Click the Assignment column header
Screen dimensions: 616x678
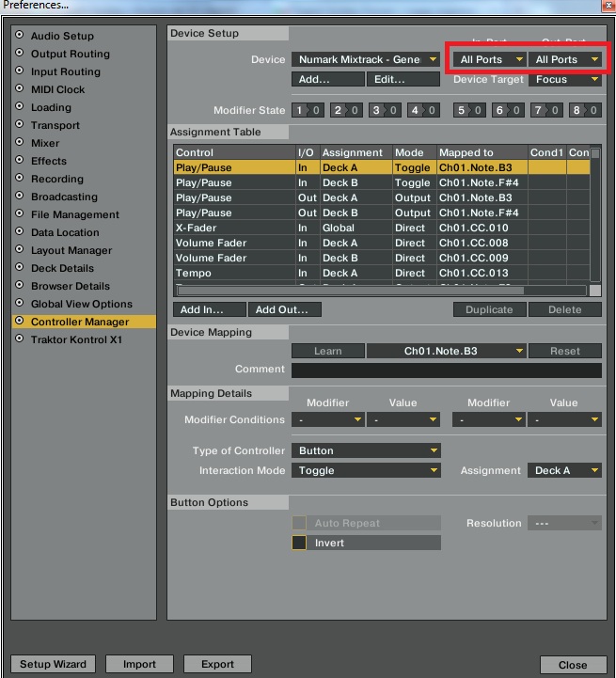[356, 152]
